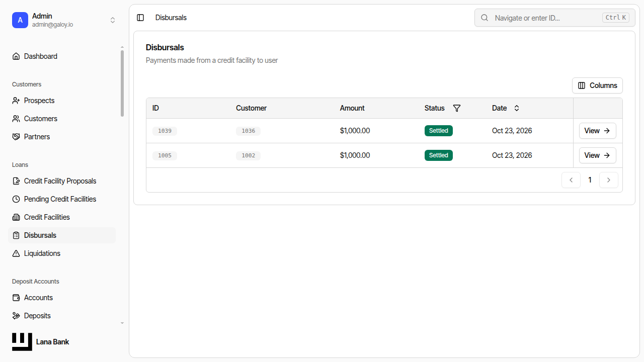Screen dimensions: 644x362
Task: Open the Credit Facilities menu item
Action: [x=62, y=217]
